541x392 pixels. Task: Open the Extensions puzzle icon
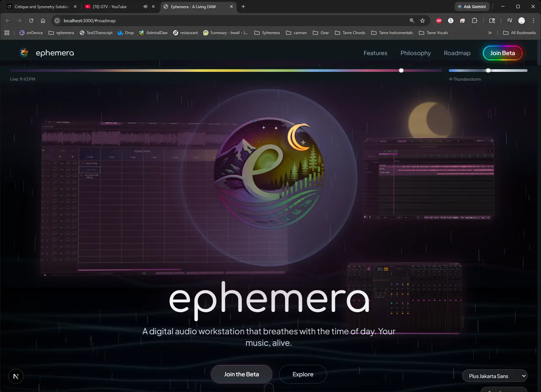point(474,21)
